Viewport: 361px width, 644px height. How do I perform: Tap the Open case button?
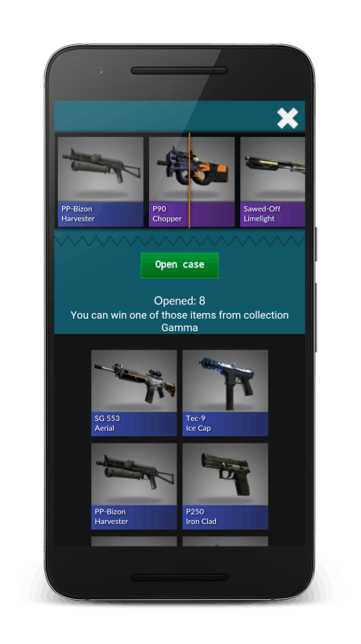click(180, 265)
